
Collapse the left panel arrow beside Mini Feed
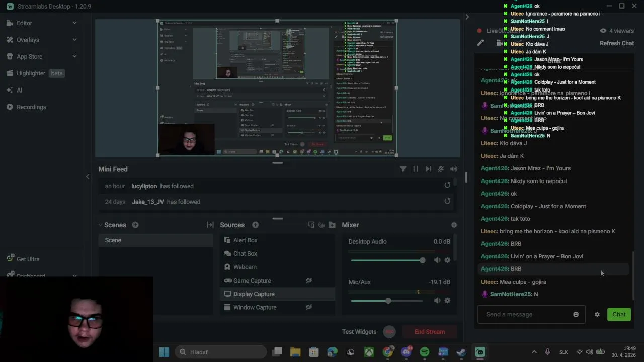tap(88, 176)
